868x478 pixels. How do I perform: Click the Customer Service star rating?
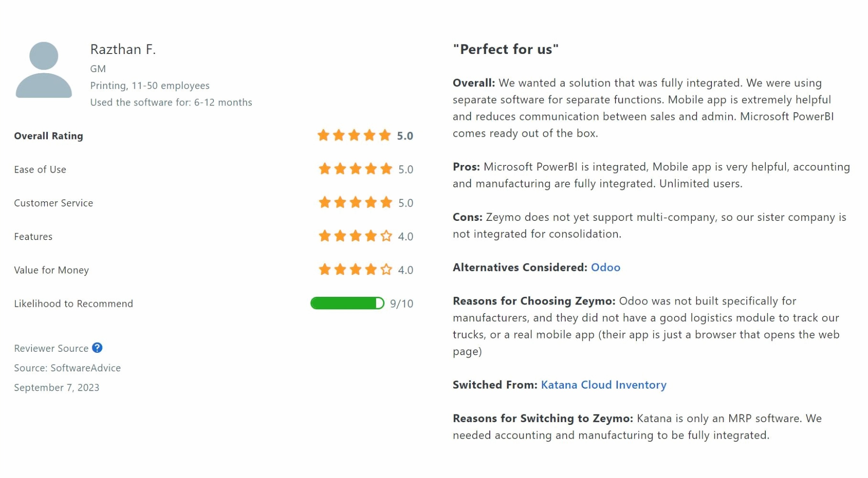coord(355,203)
